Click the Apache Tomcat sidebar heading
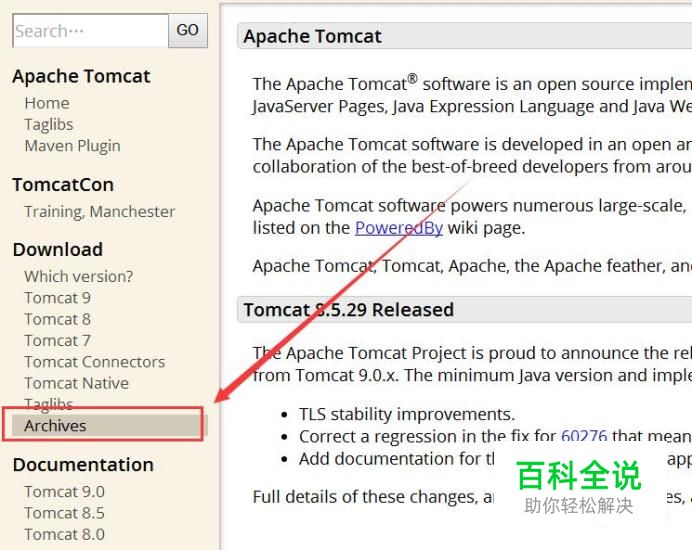This screenshot has width=692, height=550. tap(82, 76)
